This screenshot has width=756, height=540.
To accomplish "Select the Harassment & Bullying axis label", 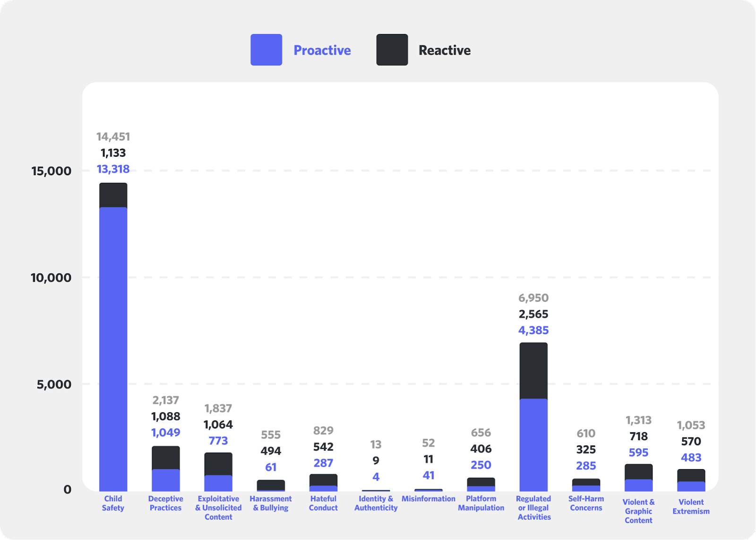I will (x=271, y=504).
